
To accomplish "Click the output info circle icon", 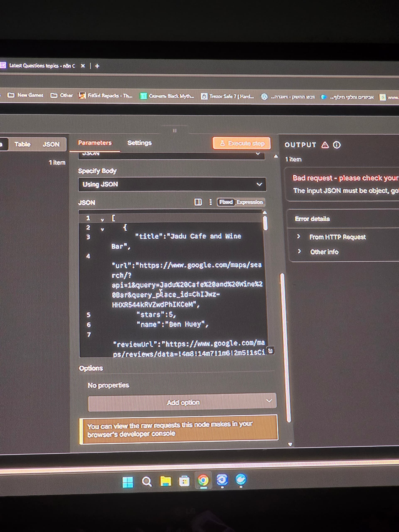I will coord(336,145).
